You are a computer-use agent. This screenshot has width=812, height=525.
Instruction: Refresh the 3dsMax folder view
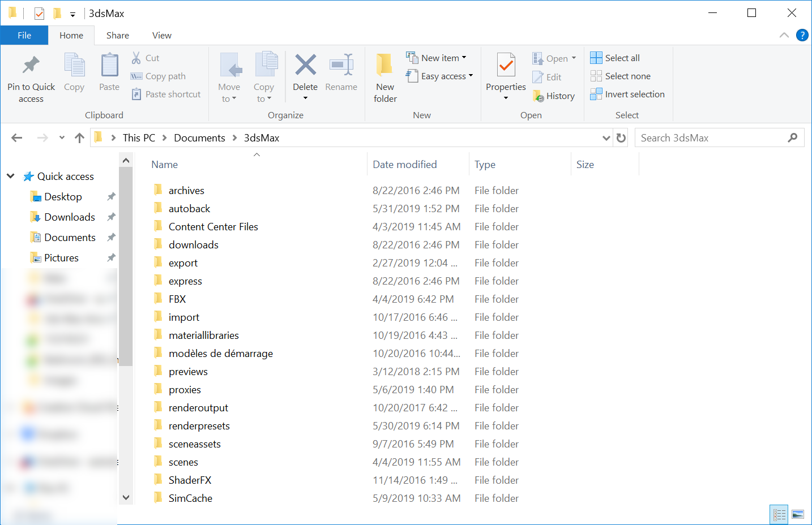(621, 137)
